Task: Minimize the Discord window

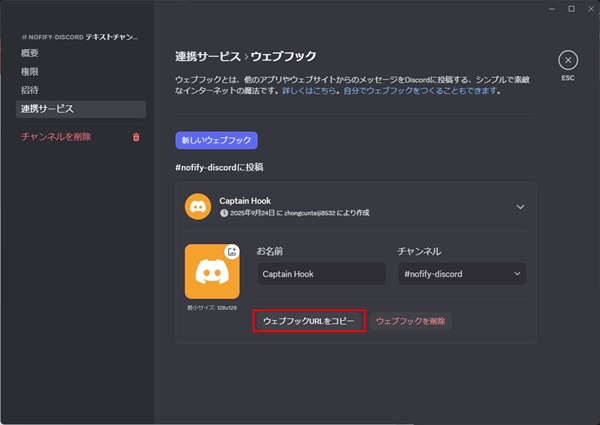Action: 552,9
